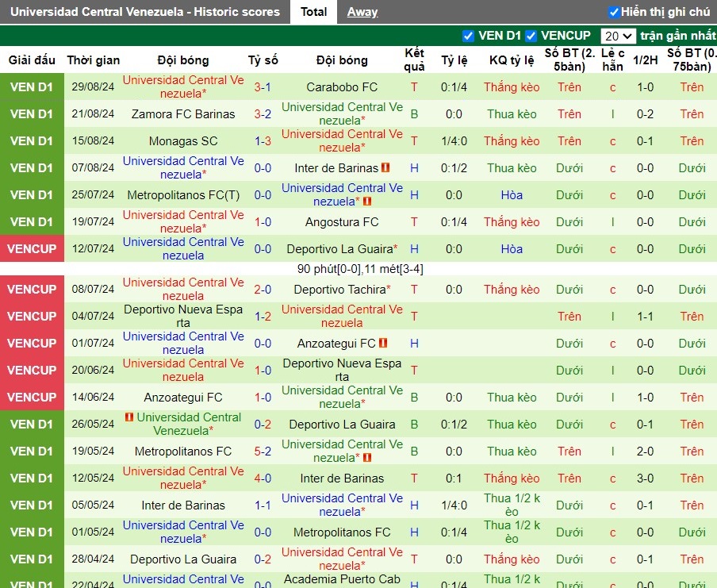Click the 5-2 score on 19/05/24
717x588 pixels.
point(263,452)
